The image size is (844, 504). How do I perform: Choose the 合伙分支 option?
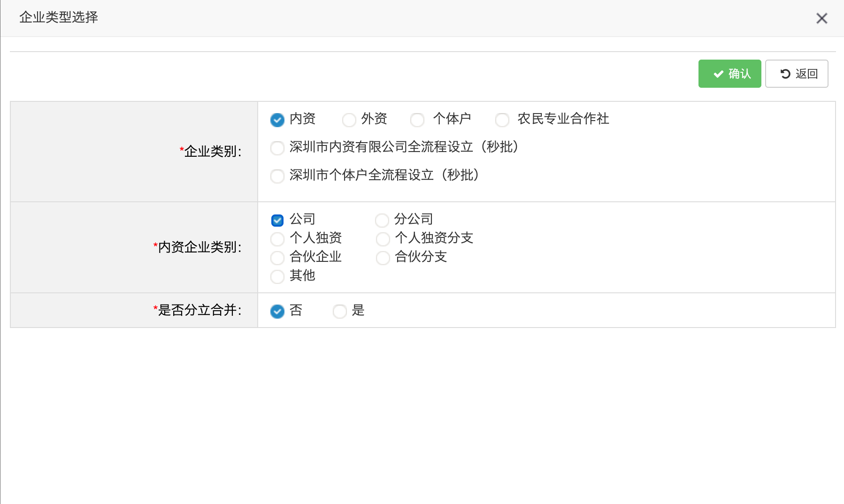tap(383, 258)
